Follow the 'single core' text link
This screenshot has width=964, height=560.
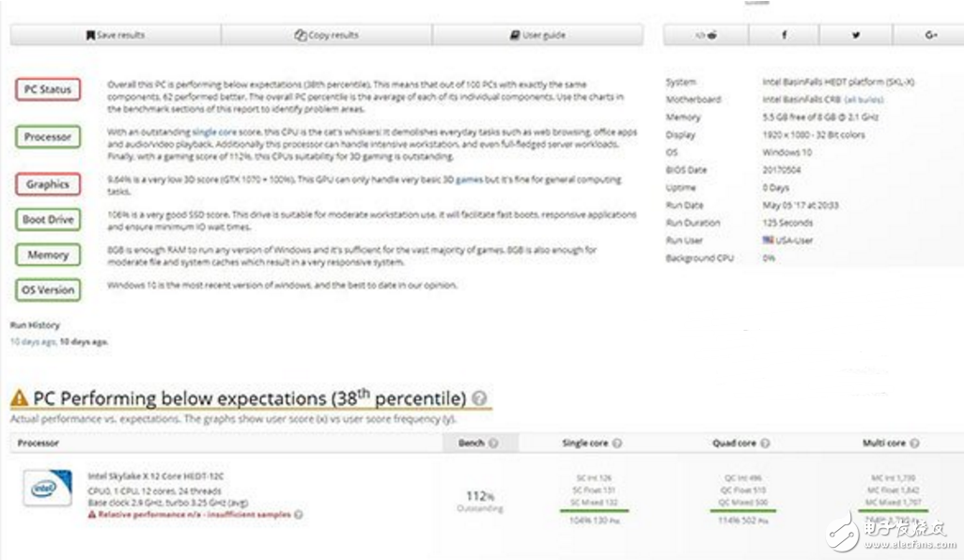click(x=215, y=132)
